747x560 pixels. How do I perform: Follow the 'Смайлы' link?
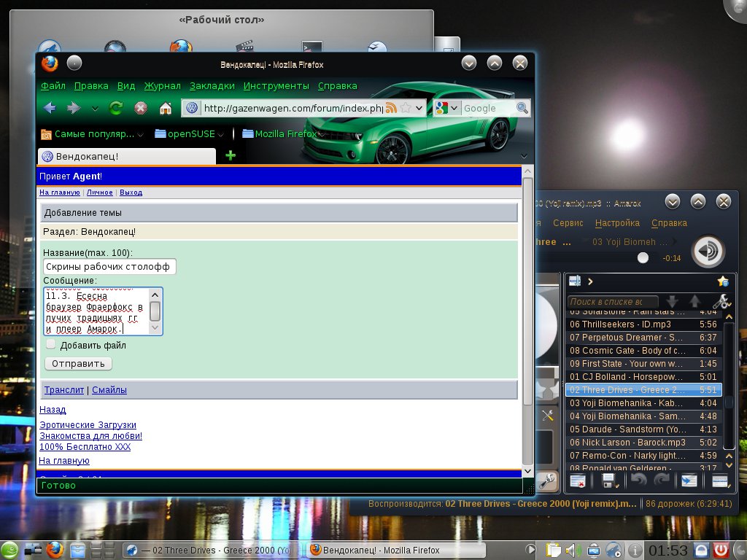pos(109,389)
